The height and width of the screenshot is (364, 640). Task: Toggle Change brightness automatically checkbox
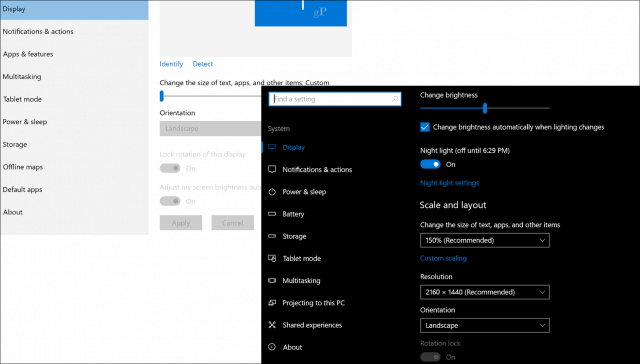coord(425,127)
